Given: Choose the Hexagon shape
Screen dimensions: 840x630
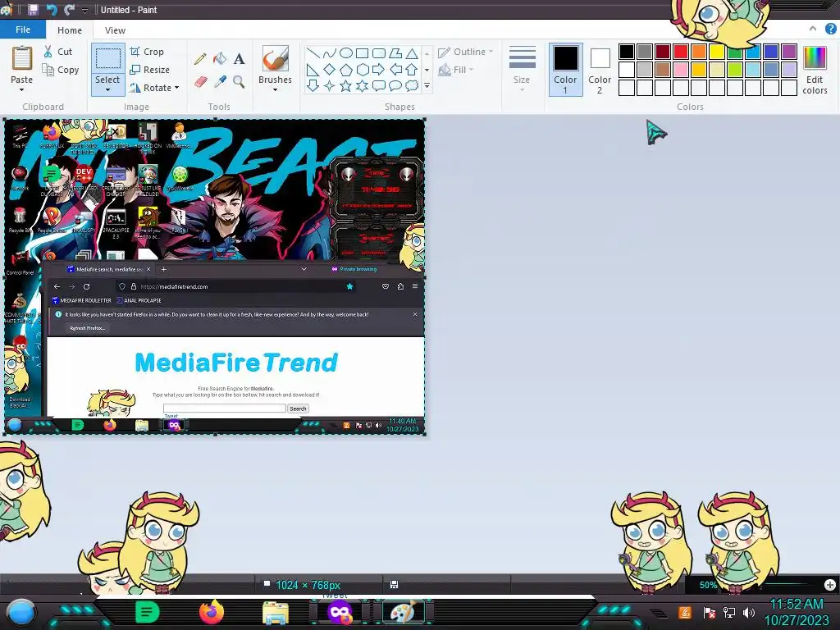Looking at the screenshot, I should [362, 70].
